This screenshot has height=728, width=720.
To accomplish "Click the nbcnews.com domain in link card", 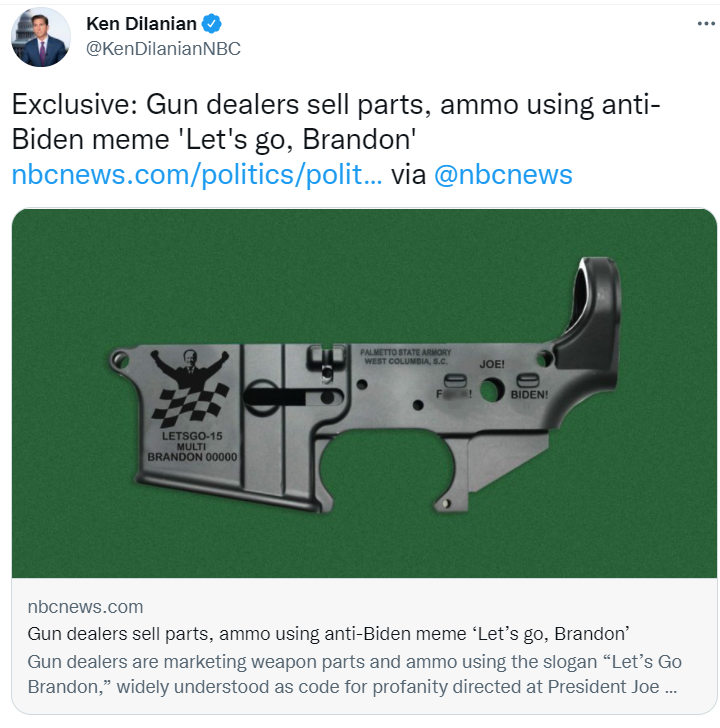I will tap(85, 607).
